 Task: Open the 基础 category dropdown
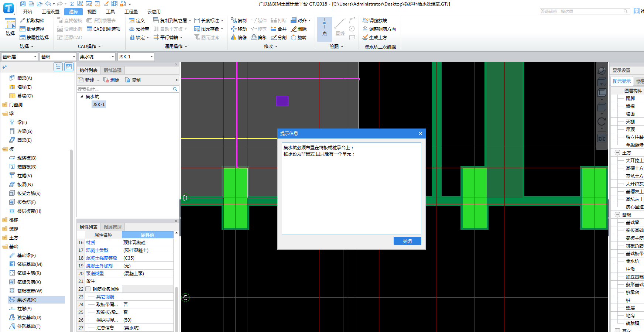coord(58,57)
